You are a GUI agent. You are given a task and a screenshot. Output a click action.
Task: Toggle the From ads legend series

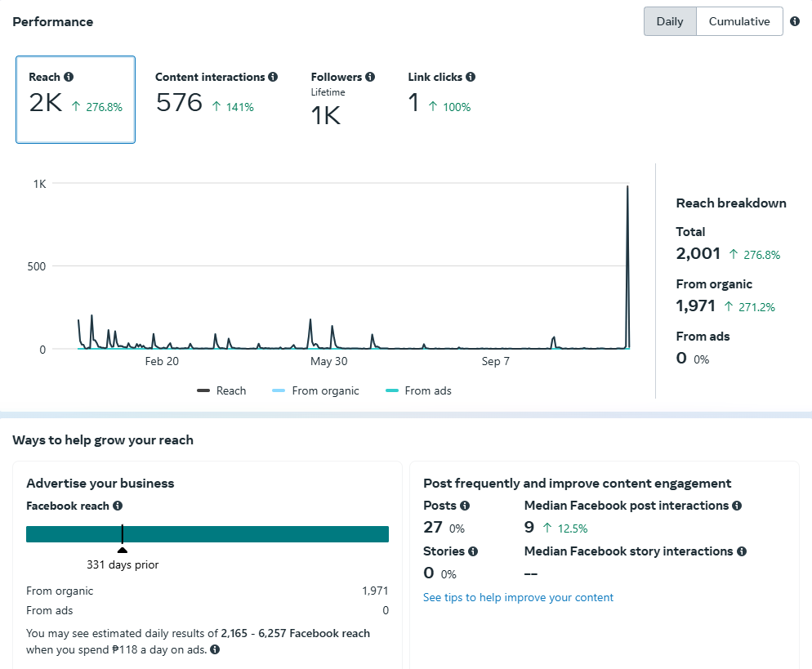418,390
